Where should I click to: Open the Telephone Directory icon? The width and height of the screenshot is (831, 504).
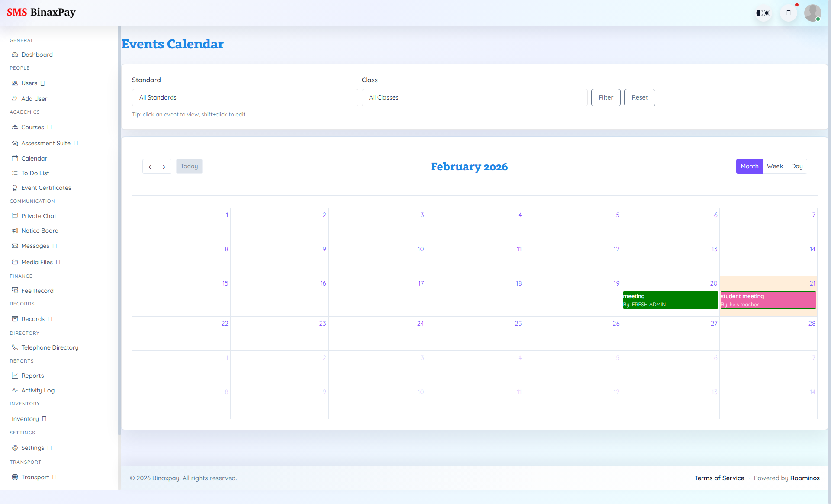15,347
